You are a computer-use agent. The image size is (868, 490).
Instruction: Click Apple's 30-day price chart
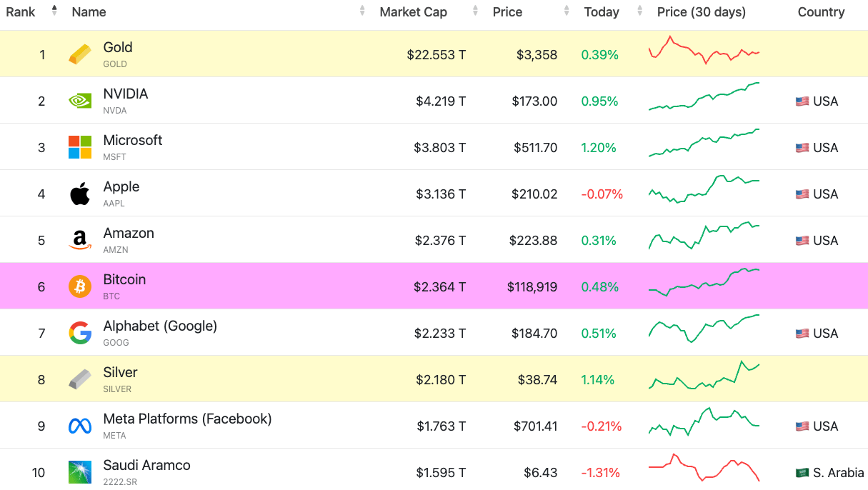pos(704,189)
